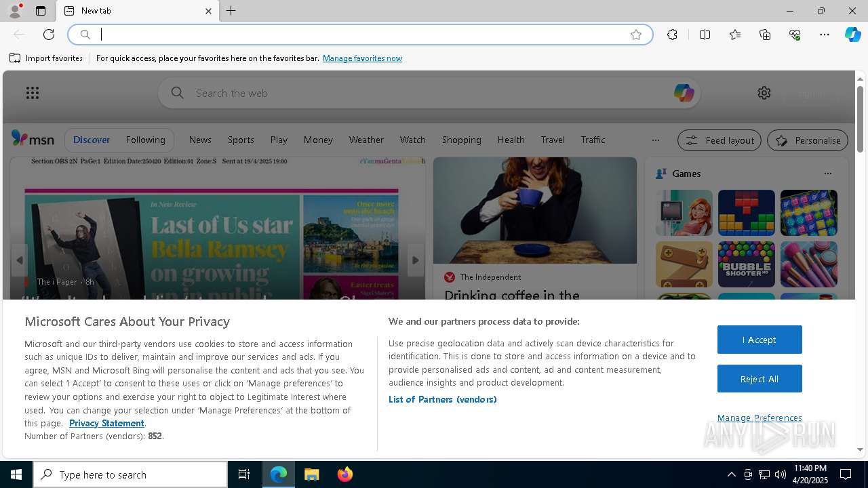Open volume control in tray
Image resolution: width=868 pixels, height=488 pixels.
[x=781, y=474]
